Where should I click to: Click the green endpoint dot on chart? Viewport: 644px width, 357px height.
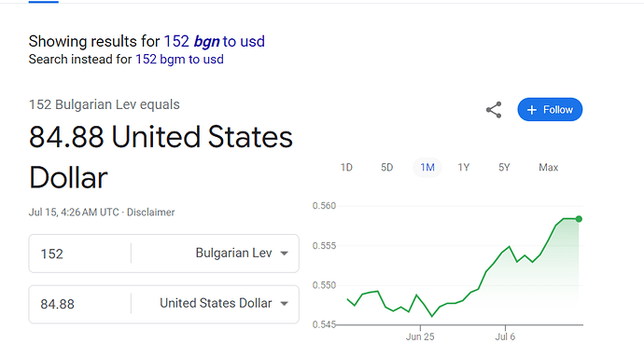click(579, 219)
